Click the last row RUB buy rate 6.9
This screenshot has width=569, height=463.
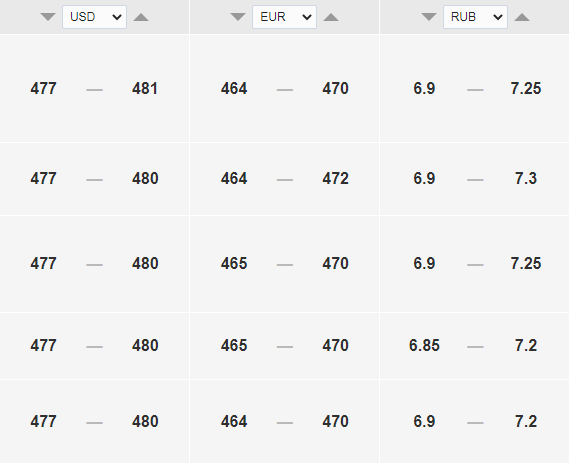click(x=424, y=422)
